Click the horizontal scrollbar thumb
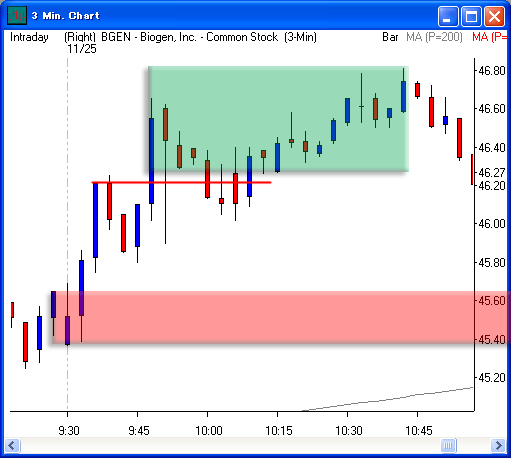Screen dimensions: 511x458 tap(448, 445)
